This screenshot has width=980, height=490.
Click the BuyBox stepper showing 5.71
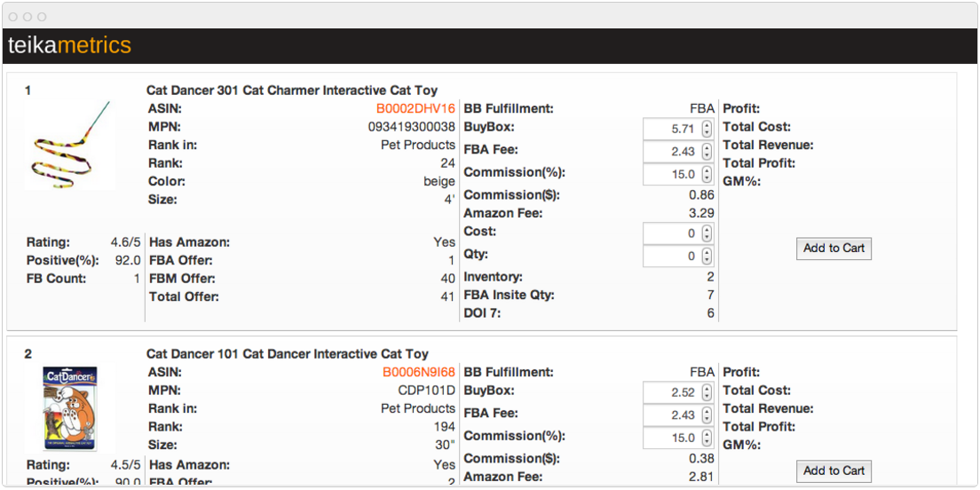[x=707, y=129]
